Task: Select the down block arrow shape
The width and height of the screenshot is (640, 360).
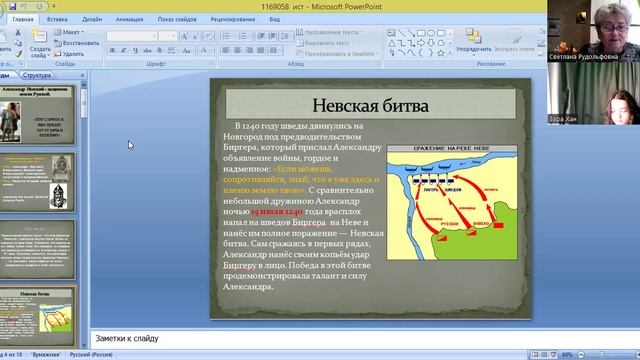Action: tap(431, 43)
